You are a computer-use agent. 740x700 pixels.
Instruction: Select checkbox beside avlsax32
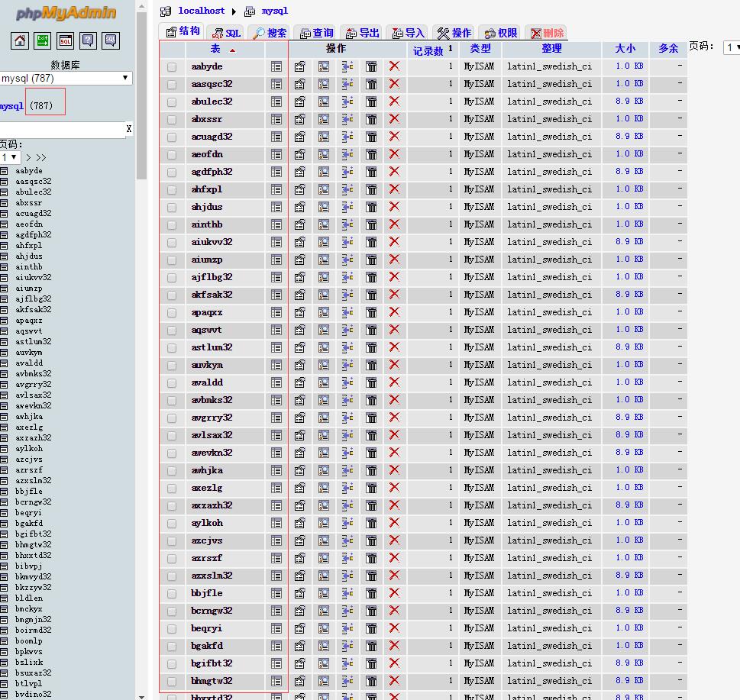[x=172, y=435]
